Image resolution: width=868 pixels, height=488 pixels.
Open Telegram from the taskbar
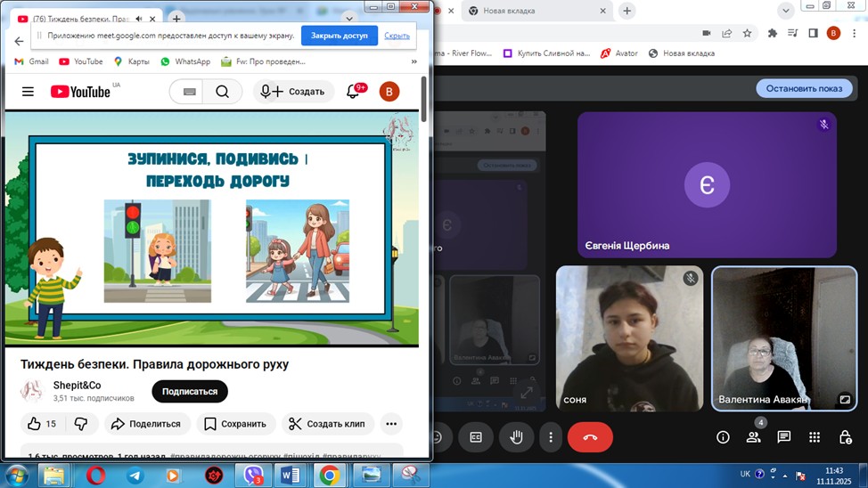(135, 476)
